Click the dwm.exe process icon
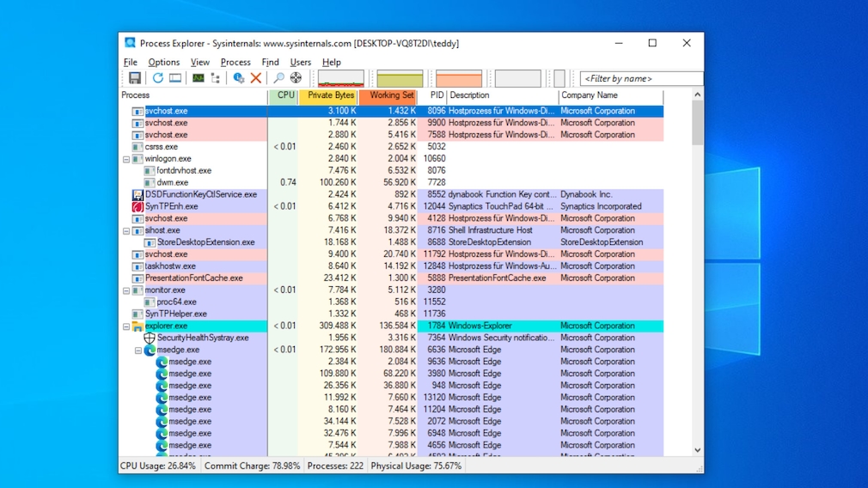The height and width of the screenshot is (488, 868). 149,183
